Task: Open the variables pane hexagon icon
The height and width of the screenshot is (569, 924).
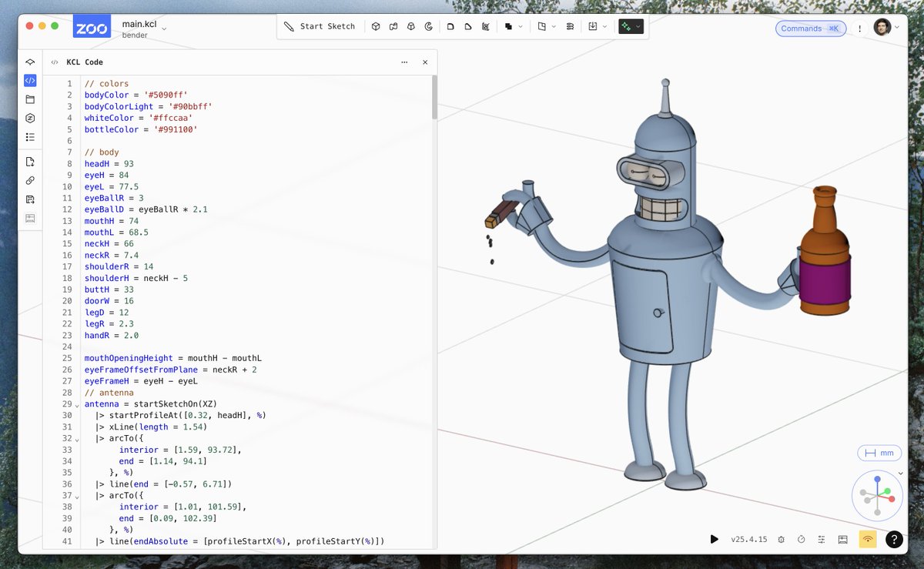Action: 30,118
